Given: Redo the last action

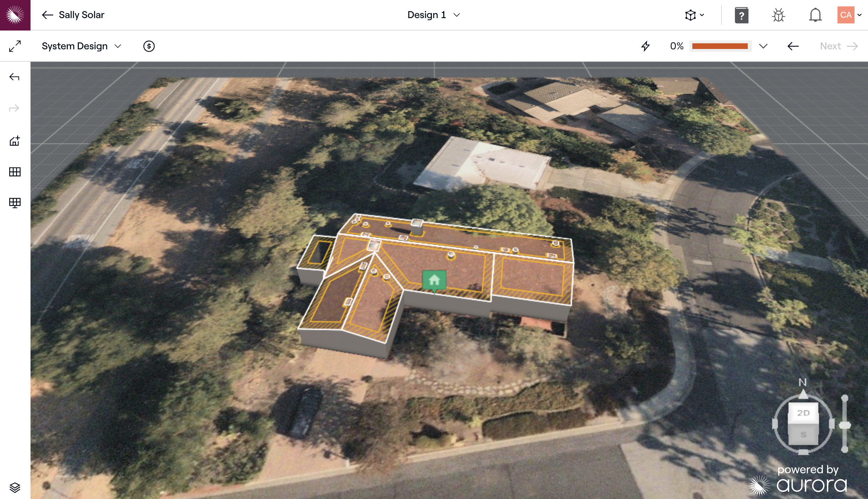Looking at the screenshot, I should 15,108.
